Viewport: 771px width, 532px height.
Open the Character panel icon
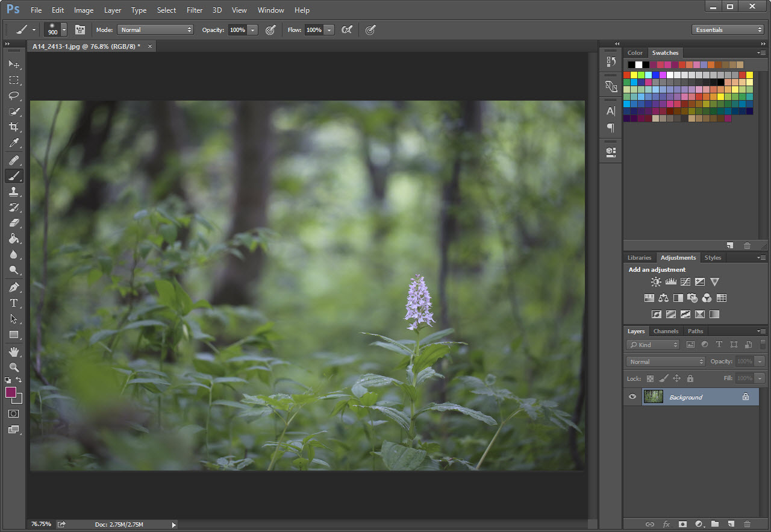[611, 111]
